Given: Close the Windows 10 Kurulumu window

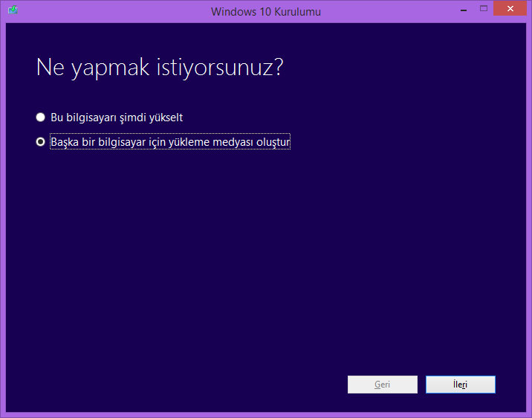Looking at the screenshot, I should point(510,8).
